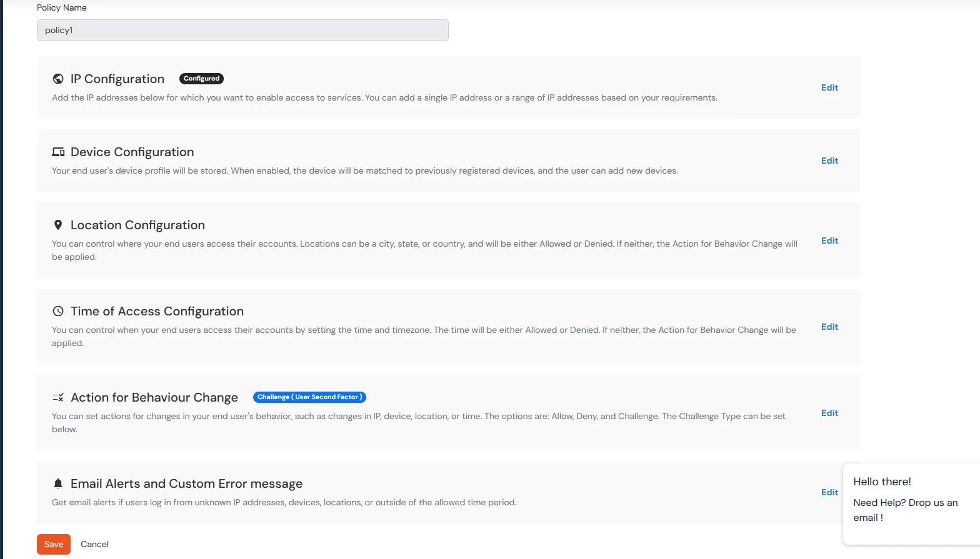Edit the Action for Behaviour Change section

829,413
